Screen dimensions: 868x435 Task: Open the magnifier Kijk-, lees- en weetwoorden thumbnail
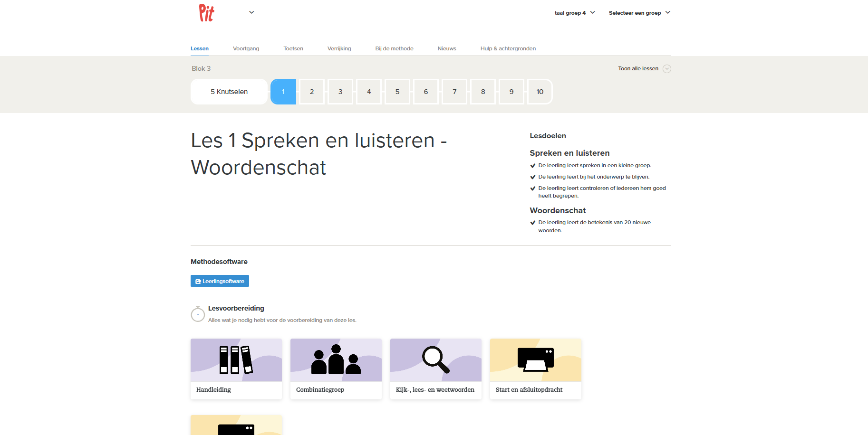pos(436,360)
